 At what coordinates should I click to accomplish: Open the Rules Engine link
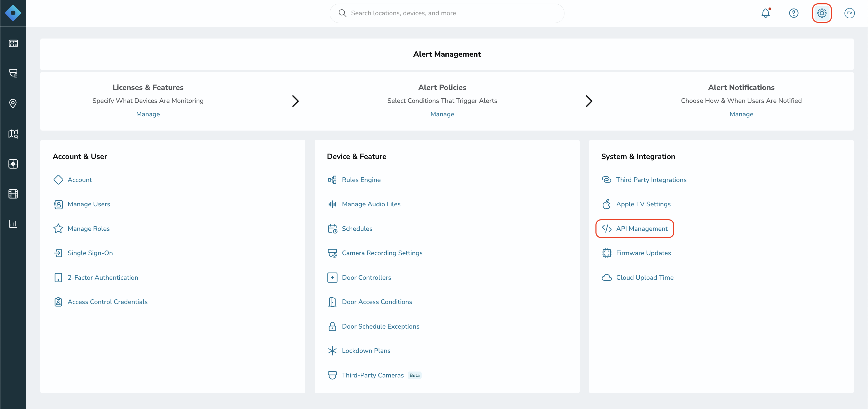click(361, 180)
